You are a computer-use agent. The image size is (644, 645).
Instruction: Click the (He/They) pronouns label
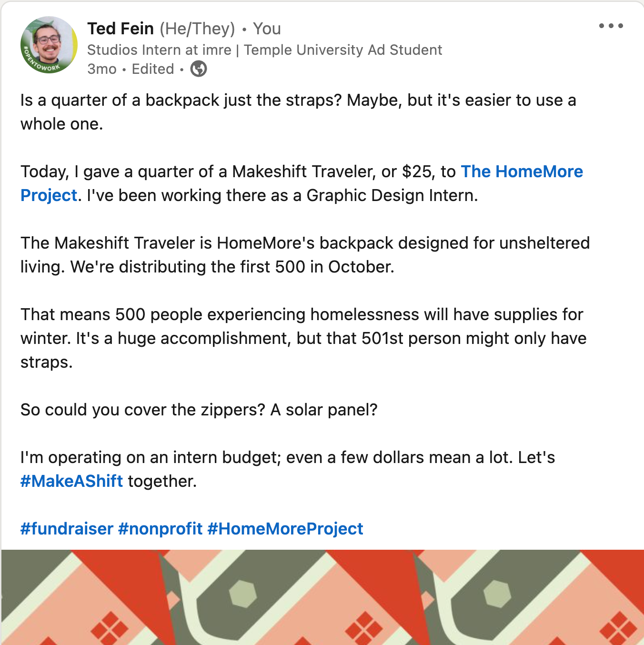click(x=197, y=29)
